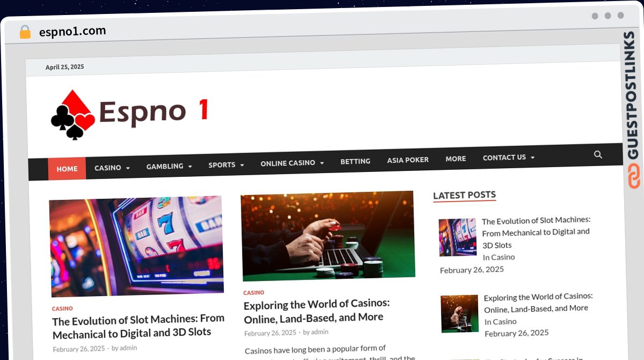Click the large slot machine featured image

coord(136,246)
